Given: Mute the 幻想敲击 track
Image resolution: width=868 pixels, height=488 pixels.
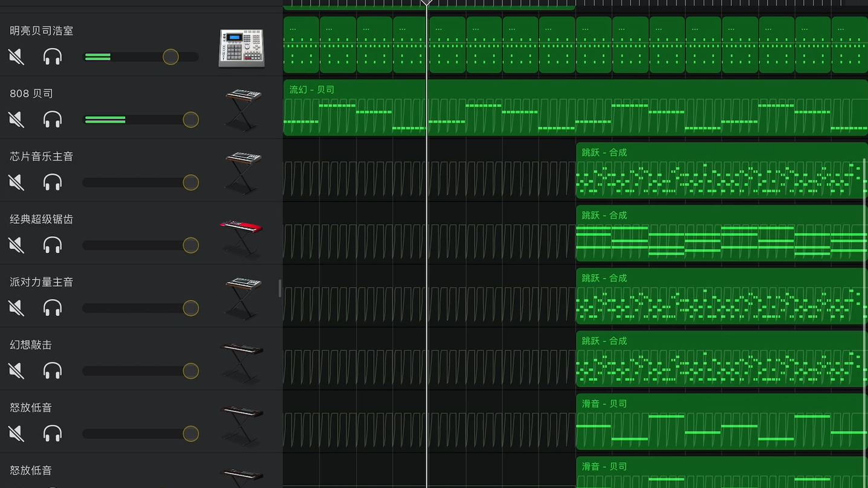Looking at the screenshot, I should pyautogui.click(x=17, y=371).
